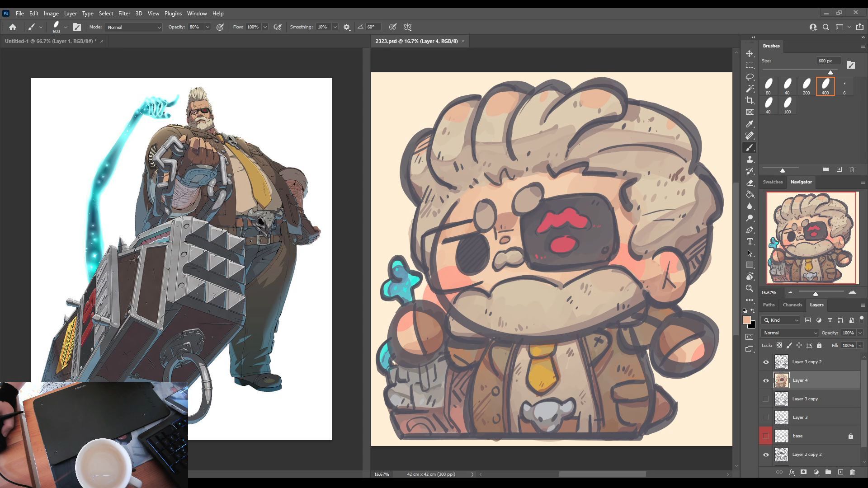Screen dimensions: 868x488
Task: Show Layer 3 copy visibility box
Action: pos(766,399)
